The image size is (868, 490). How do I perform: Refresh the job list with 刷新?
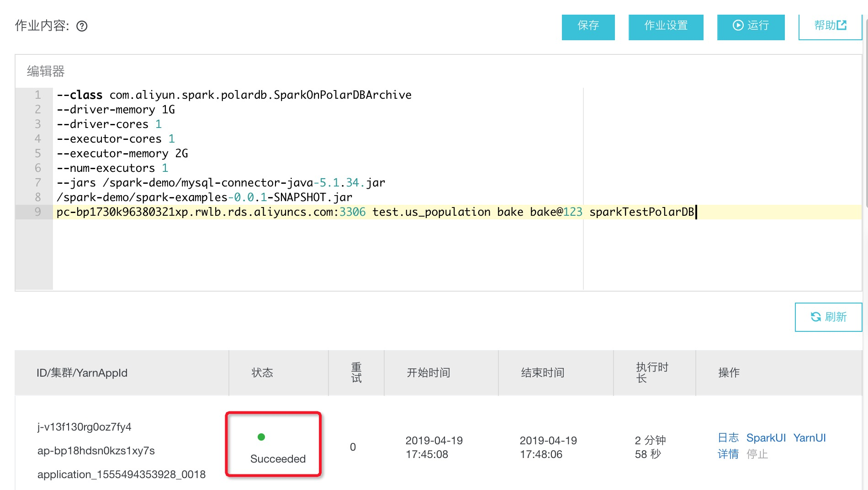coord(828,317)
